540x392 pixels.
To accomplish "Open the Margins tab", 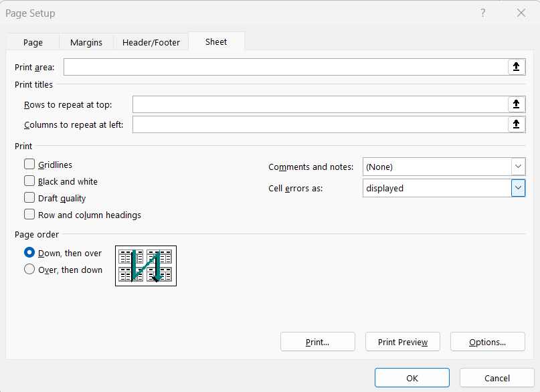I will [x=86, y=42].
